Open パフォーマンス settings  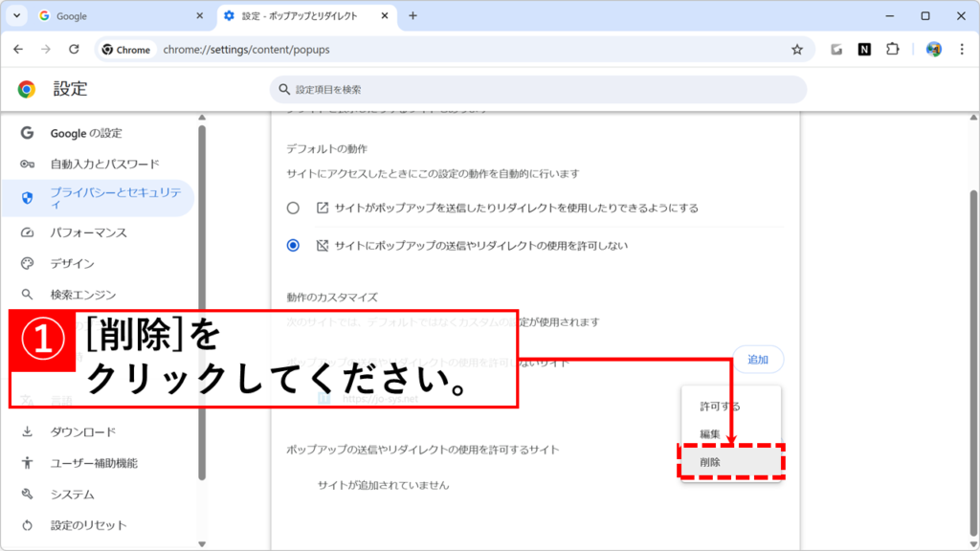click(x=89, y=232)
